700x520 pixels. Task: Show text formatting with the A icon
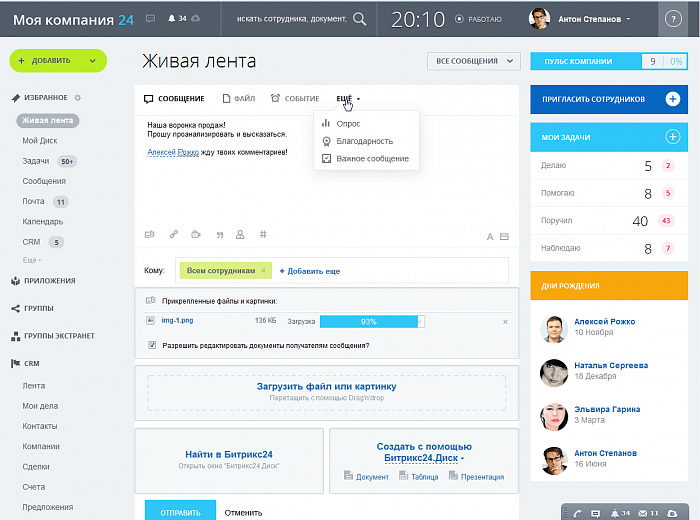coord(490,237)
